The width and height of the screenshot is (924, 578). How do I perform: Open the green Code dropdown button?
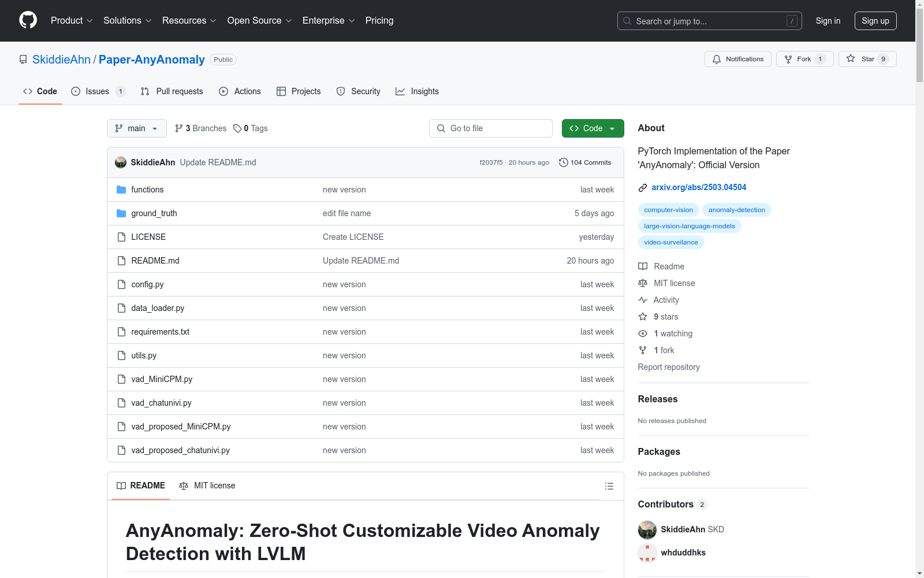pos(593,128)
